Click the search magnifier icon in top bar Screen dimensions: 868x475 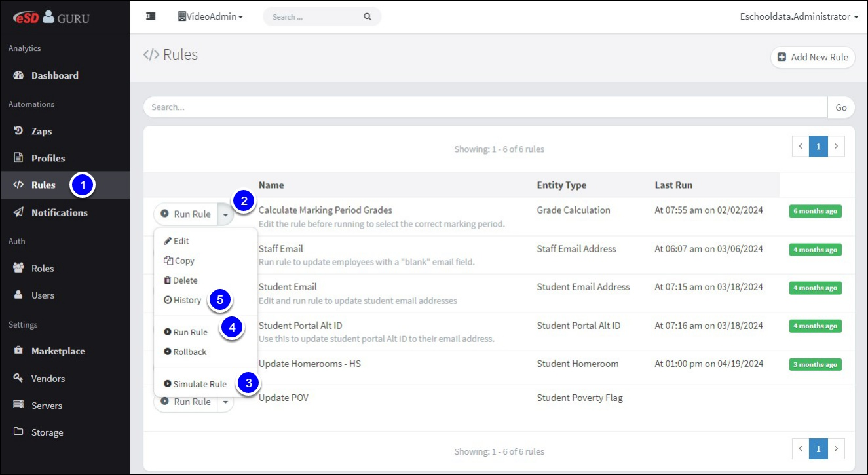pyautogui.click(x=368, y=17)
